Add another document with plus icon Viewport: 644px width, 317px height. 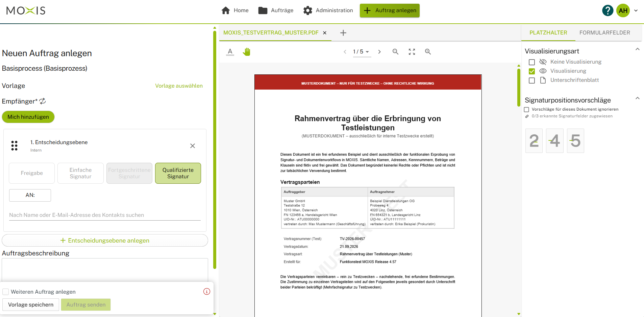[343, 33]
